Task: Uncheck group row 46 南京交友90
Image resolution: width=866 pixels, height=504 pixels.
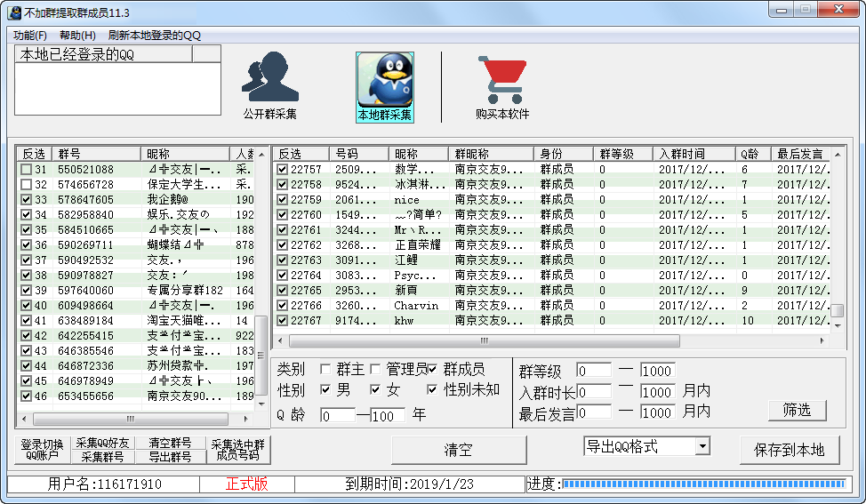Action: tap(26, 396)
